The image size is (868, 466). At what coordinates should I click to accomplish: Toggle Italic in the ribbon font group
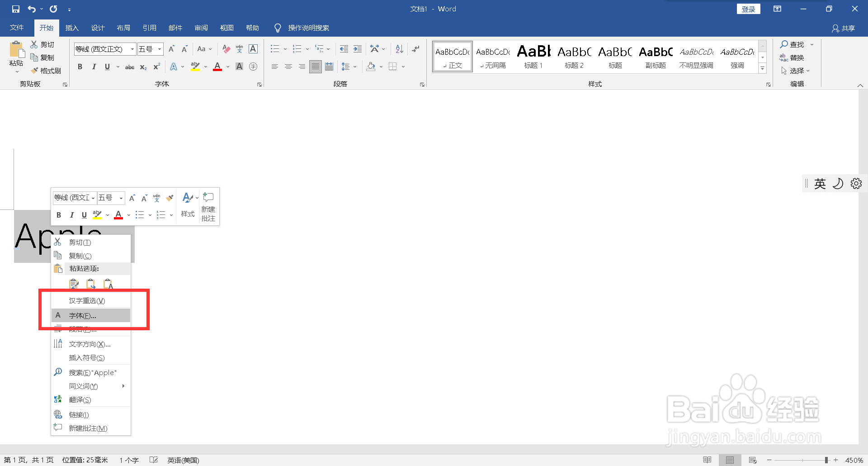(94, 67)
